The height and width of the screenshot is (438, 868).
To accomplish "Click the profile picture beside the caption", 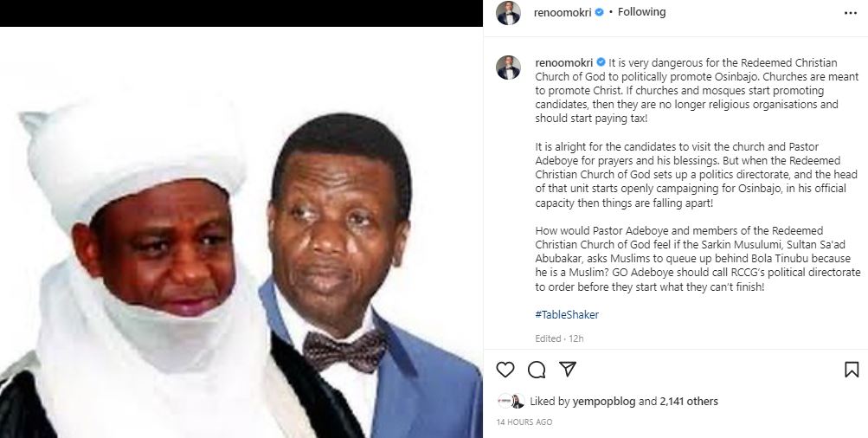I will pos(508,68).
